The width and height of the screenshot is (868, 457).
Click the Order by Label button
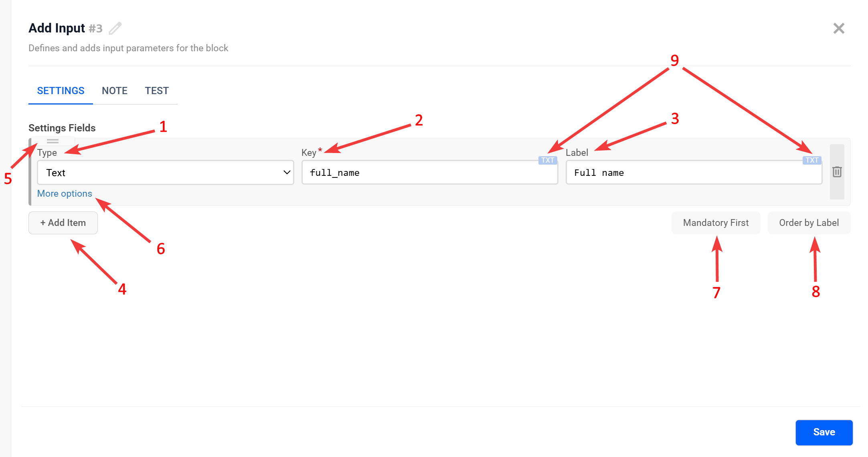point(809,223)
